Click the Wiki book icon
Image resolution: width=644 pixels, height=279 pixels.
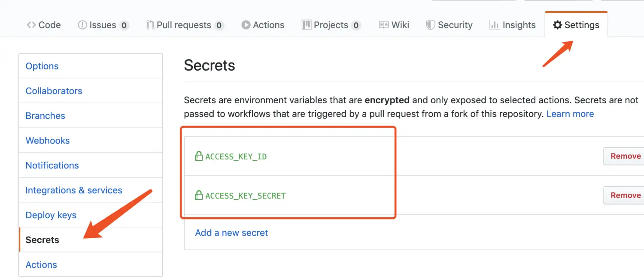coord(384,25)
